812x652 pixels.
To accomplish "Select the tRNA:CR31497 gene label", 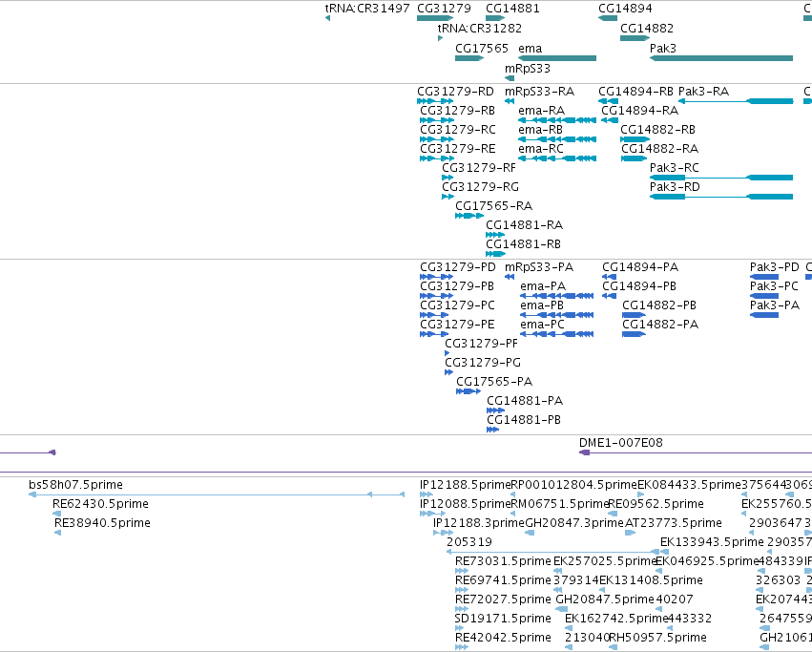I will pos(367,9).
